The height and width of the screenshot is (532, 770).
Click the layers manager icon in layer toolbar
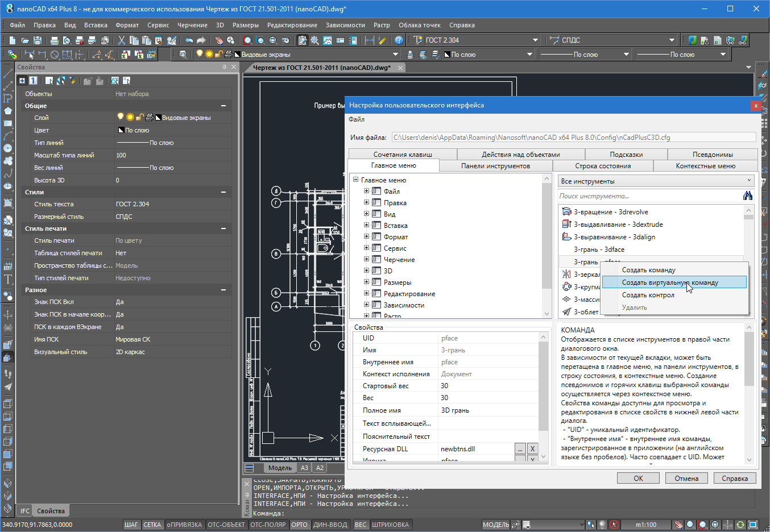click(183, 55)
